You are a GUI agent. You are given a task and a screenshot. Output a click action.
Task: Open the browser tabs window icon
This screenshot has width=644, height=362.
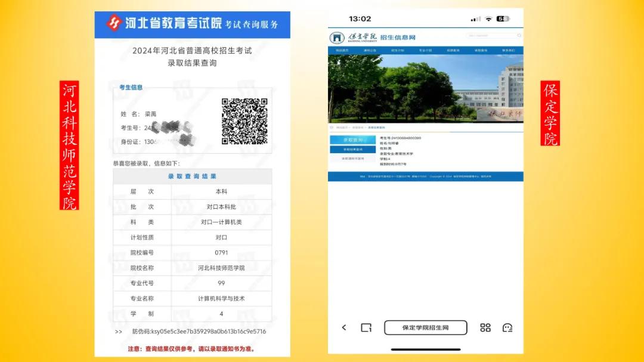[x=366, y=327]
